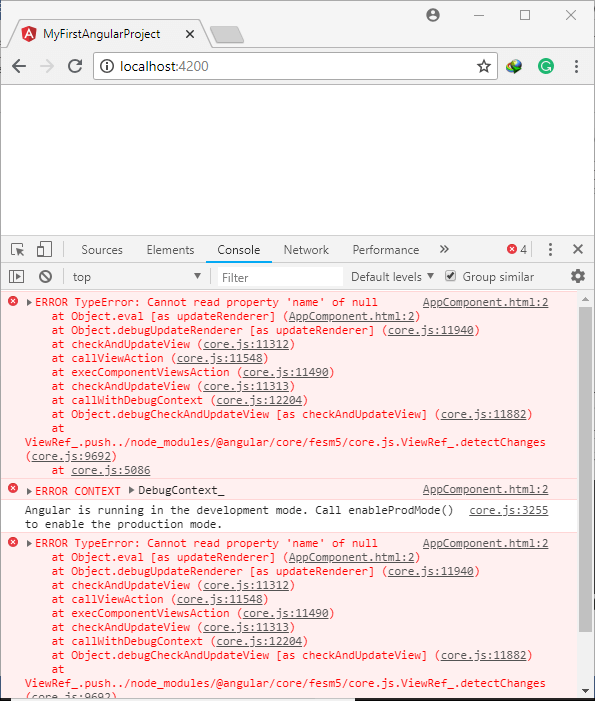Go back with the browser back arrow
This screenshot has width=595, height=701.
point(19,67)
